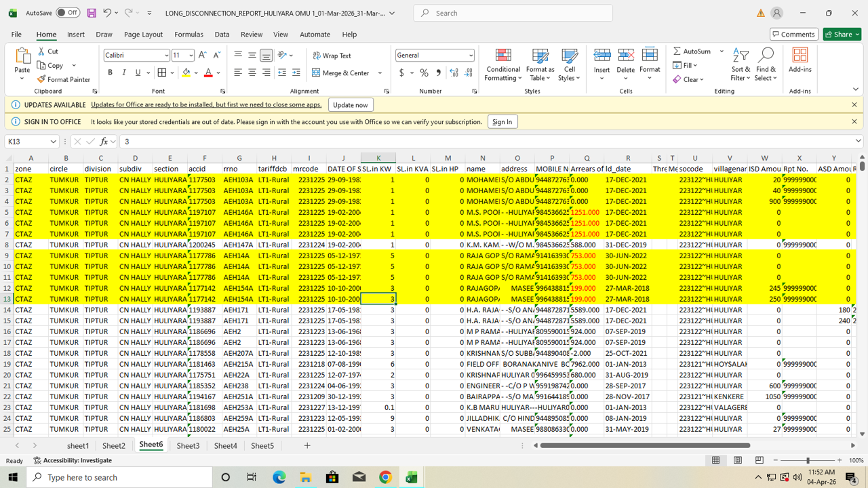868x488 pixels.
Task: Apply Bold formatting to the cell
Action: pos(110,73)
